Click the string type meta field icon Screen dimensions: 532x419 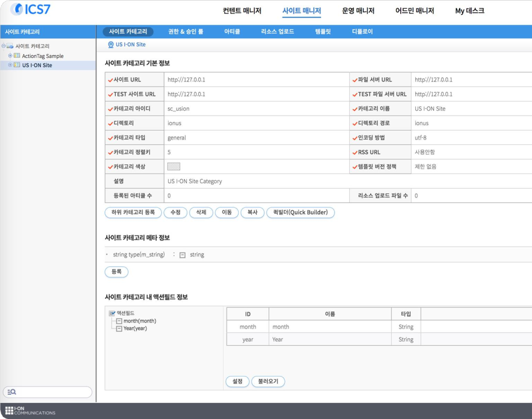182,255
